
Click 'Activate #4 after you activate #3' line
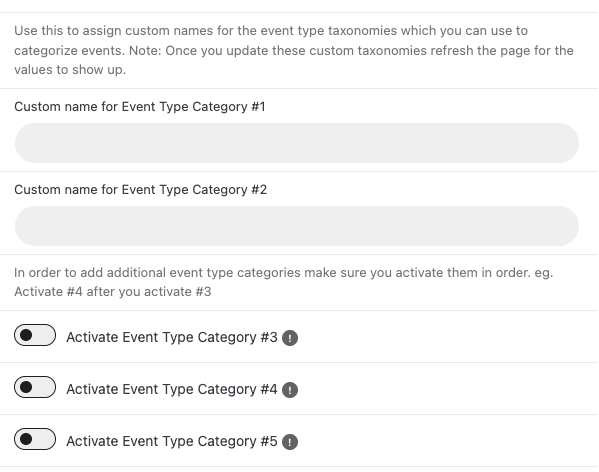pos(113,292)
